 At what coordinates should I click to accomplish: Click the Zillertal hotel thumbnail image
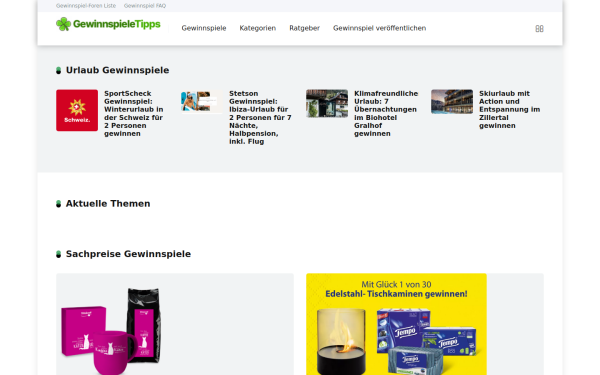click(452, 102)
